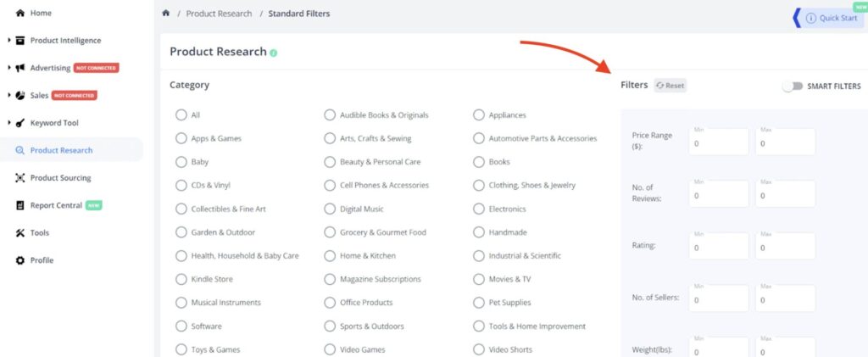Click the Sales pie chart icon
The height and width of the screenshot is (357, 868).
[x=20, y=96]
